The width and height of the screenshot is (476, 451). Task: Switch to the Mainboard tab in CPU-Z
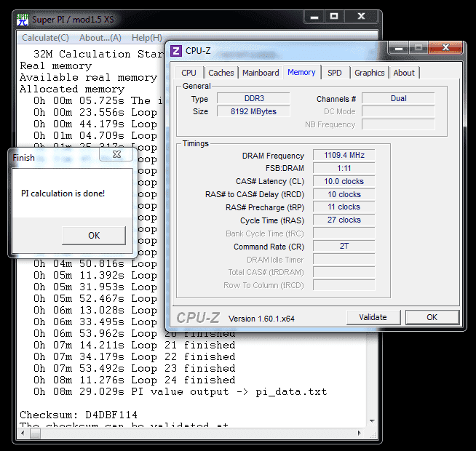(261, 73)
